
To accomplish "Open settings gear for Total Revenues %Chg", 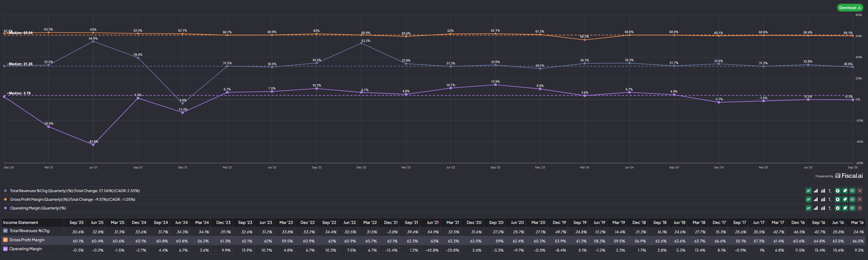I will coord(838,191).
